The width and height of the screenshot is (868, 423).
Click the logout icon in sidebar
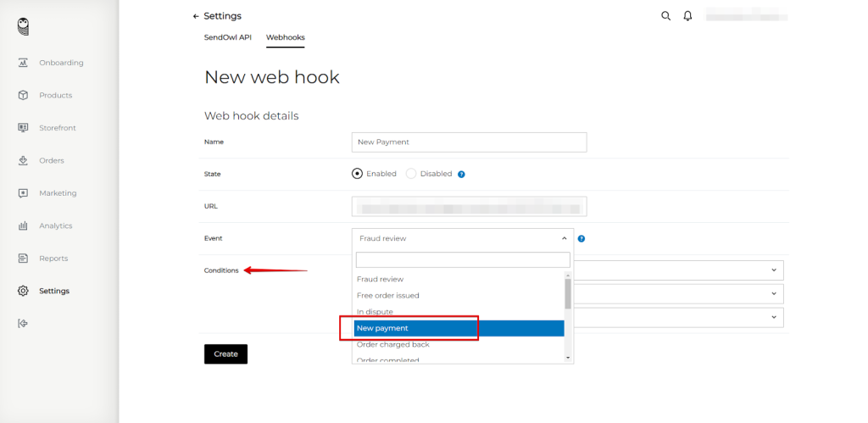tap(24, 323)
